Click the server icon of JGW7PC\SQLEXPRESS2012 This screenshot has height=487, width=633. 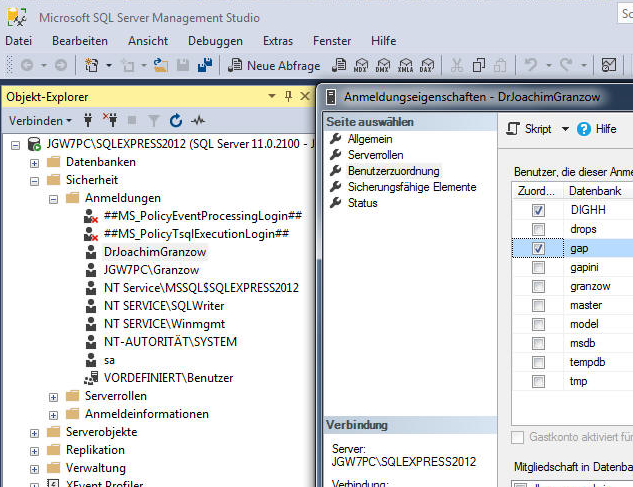(x=34, y=144)
